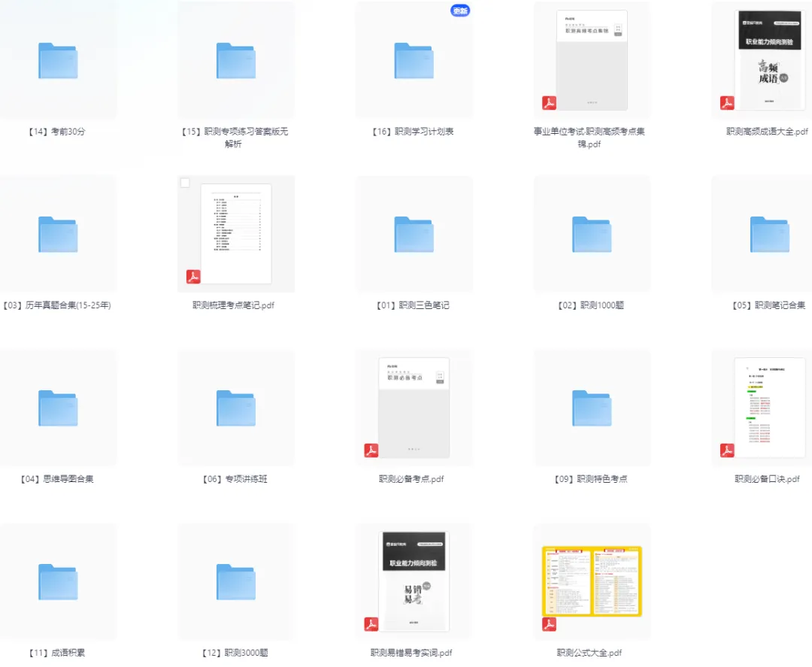The image size is (812, 667).
Task: Open the 【01】职测三色笔记 folder icon
Action: (x=414, y=235)
